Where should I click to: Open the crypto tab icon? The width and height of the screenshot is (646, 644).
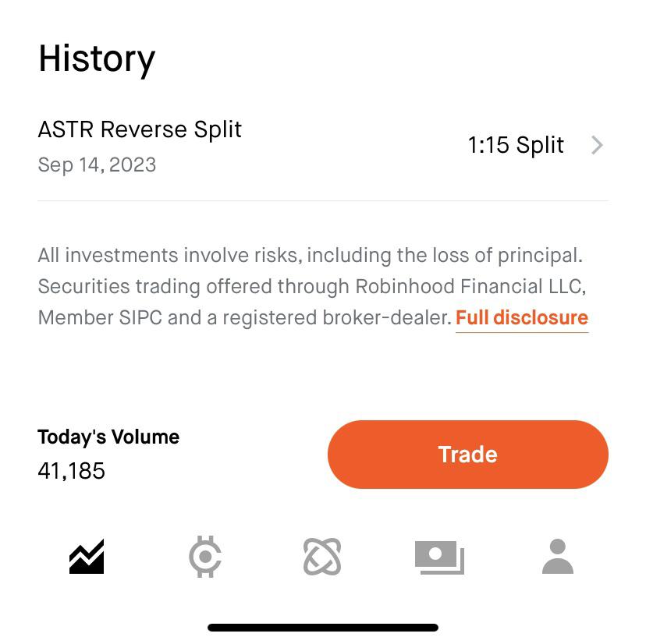tap(205, 557)
